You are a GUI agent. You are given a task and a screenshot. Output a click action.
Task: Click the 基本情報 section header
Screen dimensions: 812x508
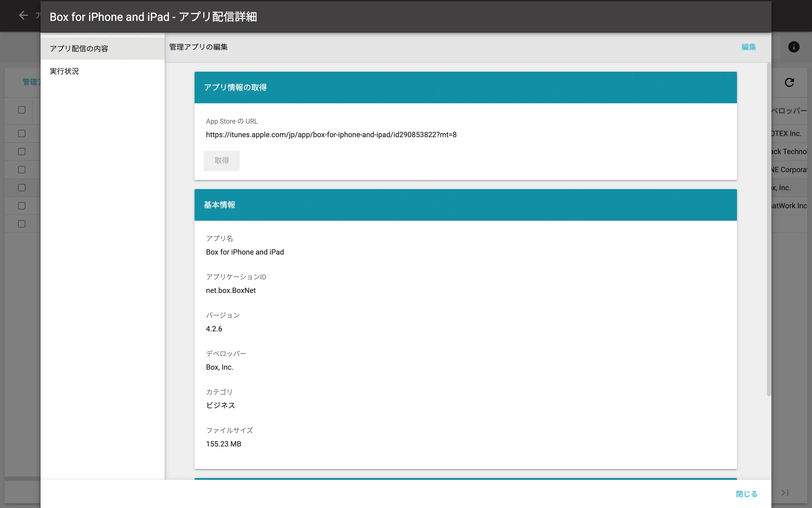(465, 205)
